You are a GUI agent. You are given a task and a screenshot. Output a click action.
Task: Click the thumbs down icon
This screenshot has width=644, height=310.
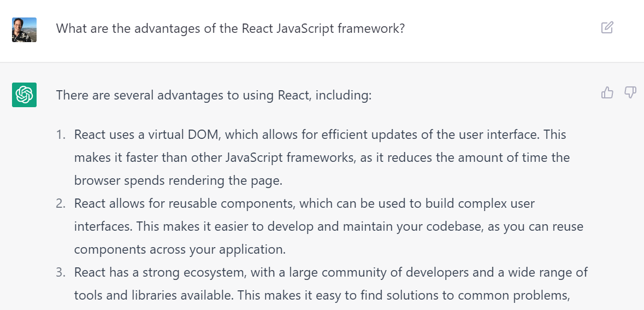[630, 92]
